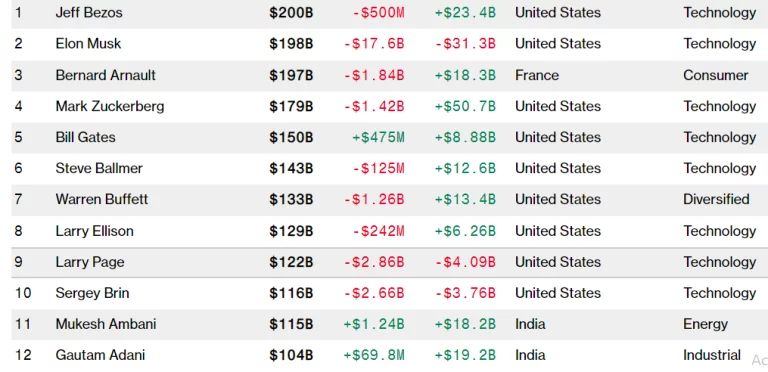Click Jeff Bezos $200B net worth
This screenshot has height=372, width=768.
tap(291, 13)
